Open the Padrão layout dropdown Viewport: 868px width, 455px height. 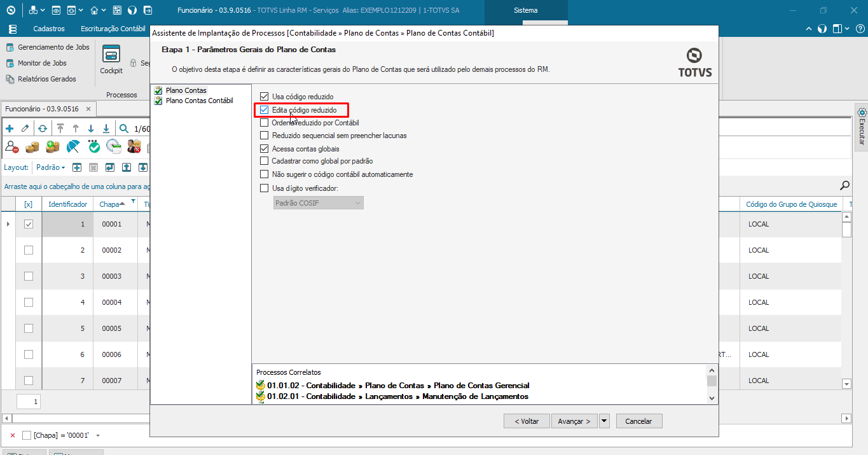51,167
